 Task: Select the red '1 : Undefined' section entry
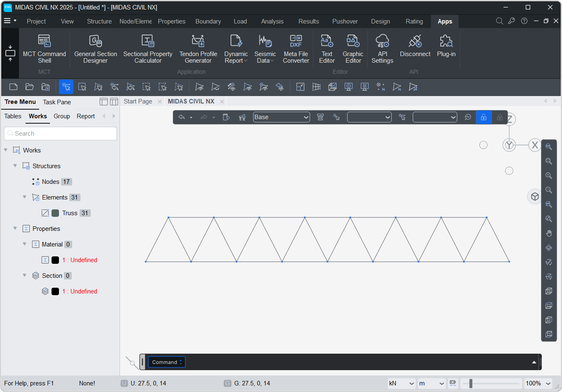80,291
